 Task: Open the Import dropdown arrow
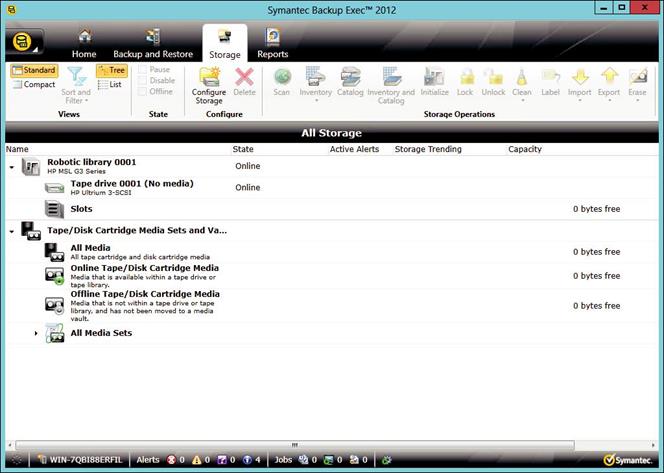pos(580,101)
